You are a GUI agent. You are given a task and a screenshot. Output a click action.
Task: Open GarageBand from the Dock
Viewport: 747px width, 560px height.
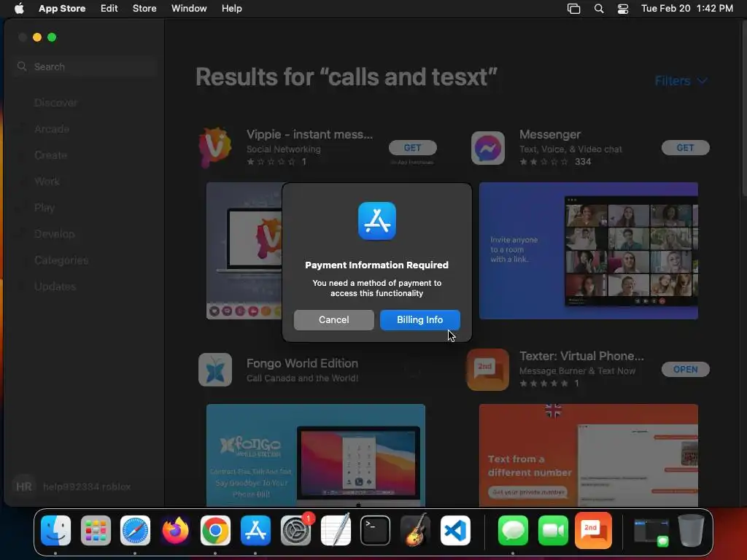415,531
